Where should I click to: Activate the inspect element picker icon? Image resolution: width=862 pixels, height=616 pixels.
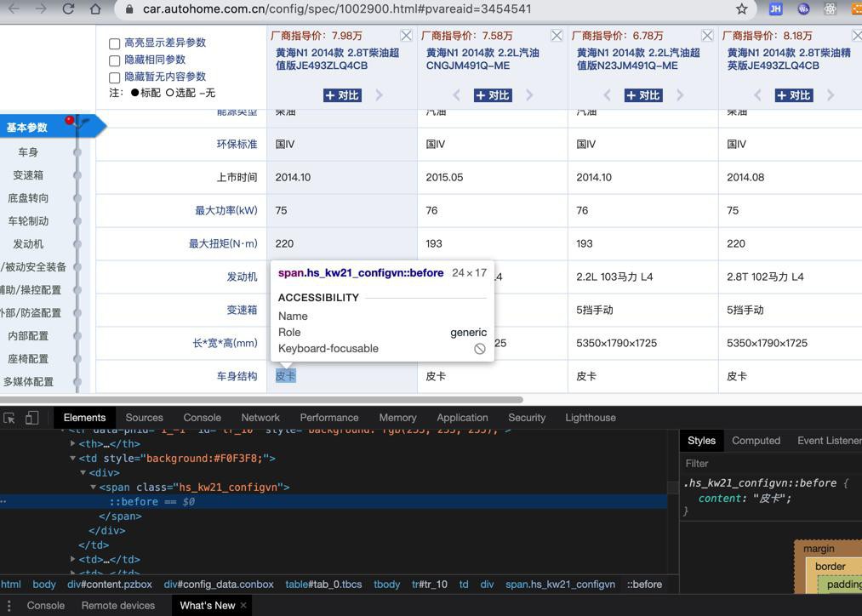pyautogui.click(x=9, y=418)
